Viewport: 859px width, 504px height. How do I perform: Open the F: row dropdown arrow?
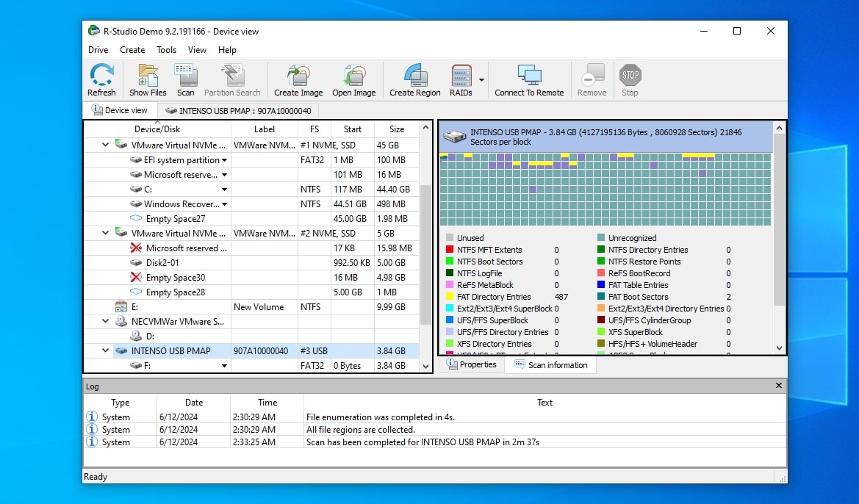224,365
